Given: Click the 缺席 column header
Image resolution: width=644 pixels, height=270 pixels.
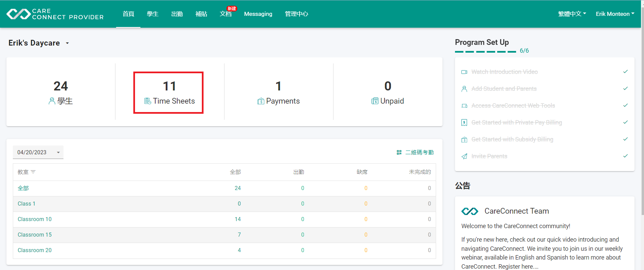Looking at the screenshot, I should point(362,172).
